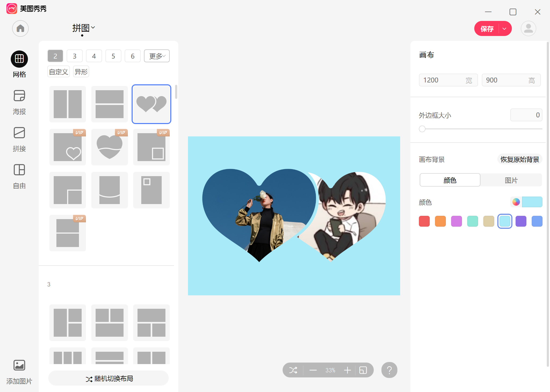Pick the purple background color swatch

[x=521, y=221]
